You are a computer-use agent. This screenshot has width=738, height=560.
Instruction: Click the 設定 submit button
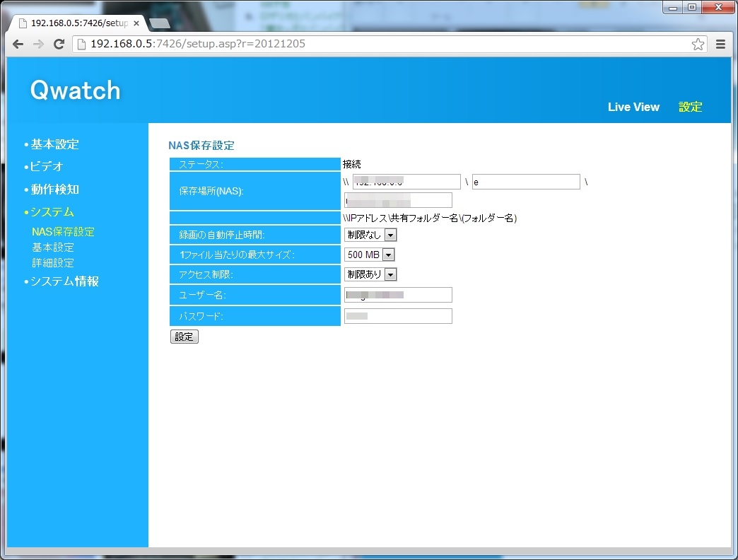click(184, 337)
